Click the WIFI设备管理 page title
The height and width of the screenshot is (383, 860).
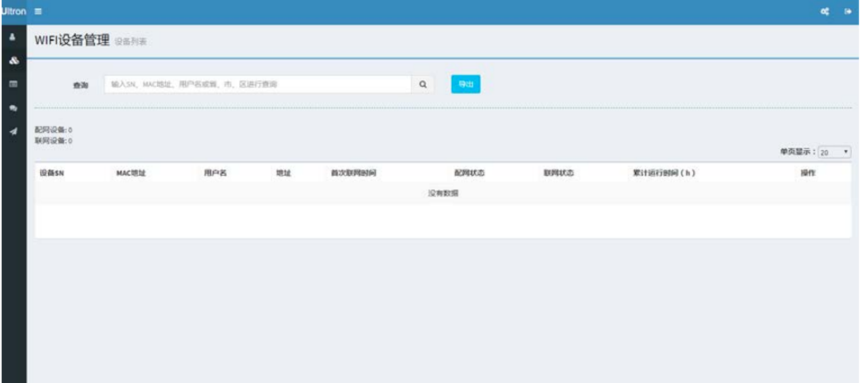click(72, 41)
